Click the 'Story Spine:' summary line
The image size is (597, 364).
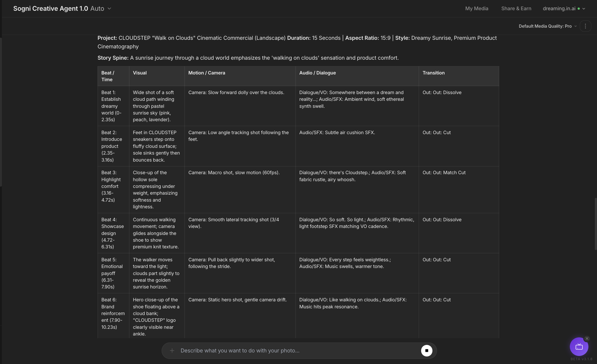click(248, 58)
